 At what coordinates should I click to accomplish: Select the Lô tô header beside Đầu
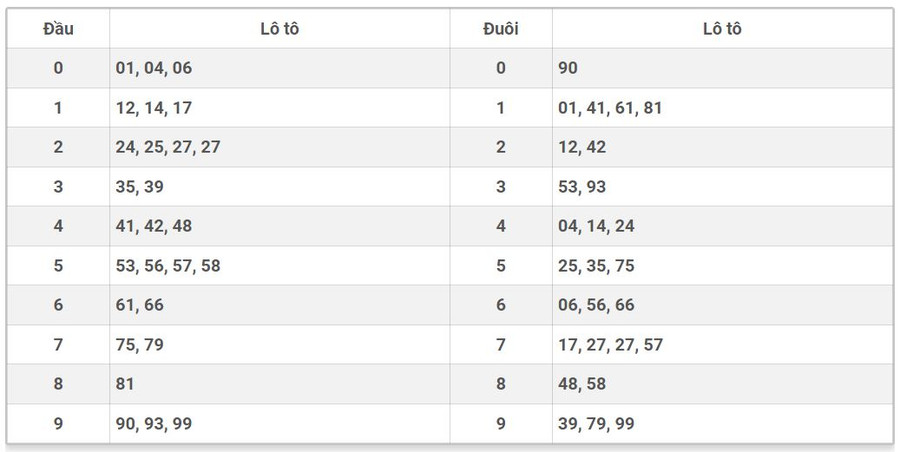tap(279, 29)
